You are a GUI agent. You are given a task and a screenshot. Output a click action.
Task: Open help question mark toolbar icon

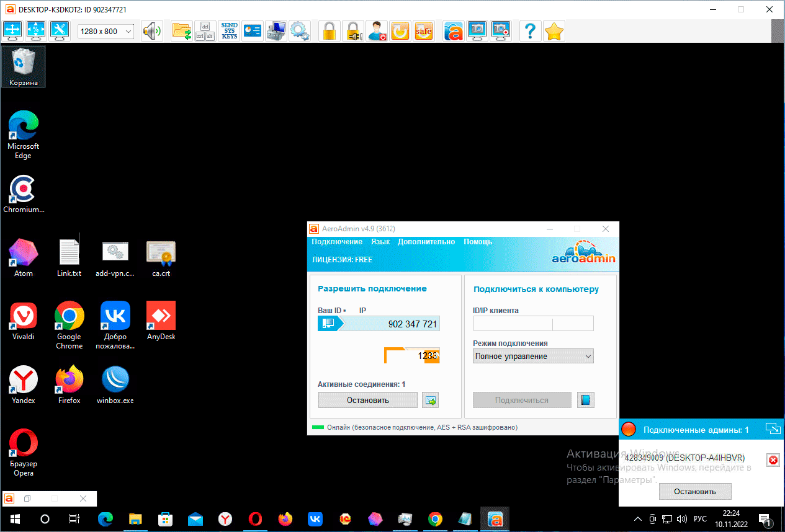click(531, 31)
